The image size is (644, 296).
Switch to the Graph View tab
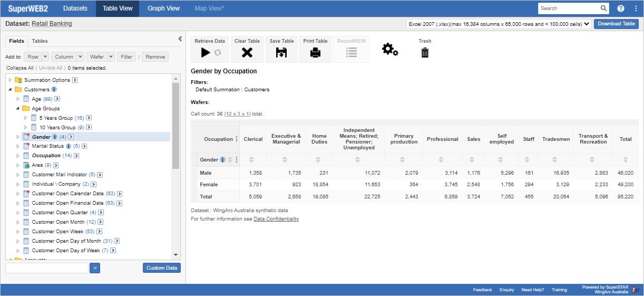[x=163, y=8]
